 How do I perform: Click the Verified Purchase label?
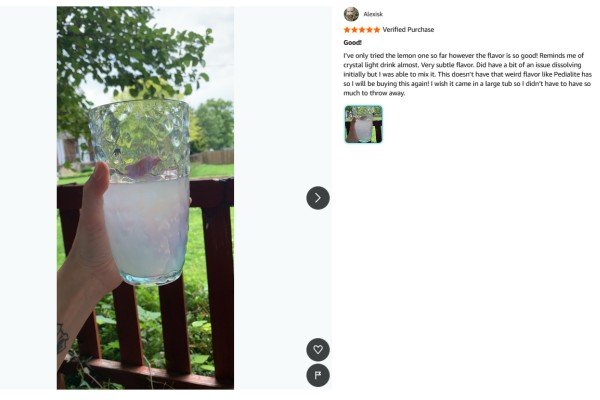[x=408, y=29]
